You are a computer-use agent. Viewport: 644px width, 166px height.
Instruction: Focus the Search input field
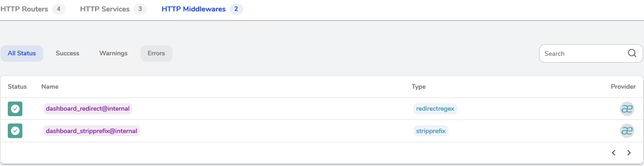584,54
